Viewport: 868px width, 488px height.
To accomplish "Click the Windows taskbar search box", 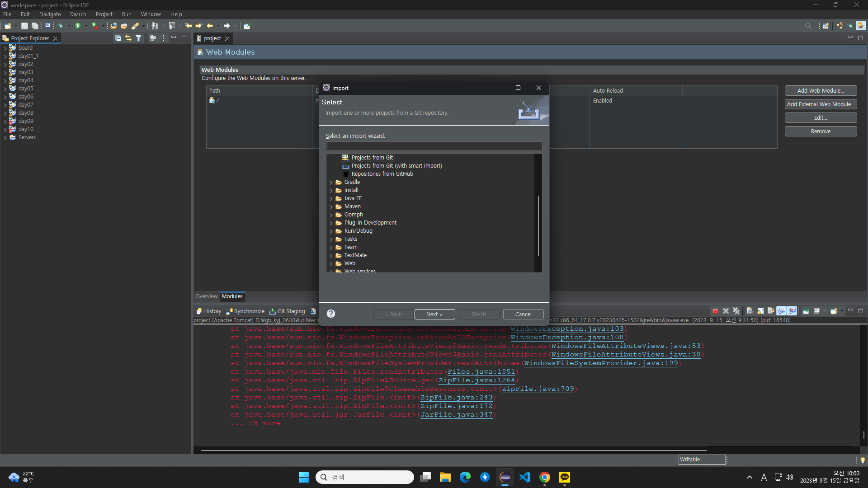I will tap(365, 477).
